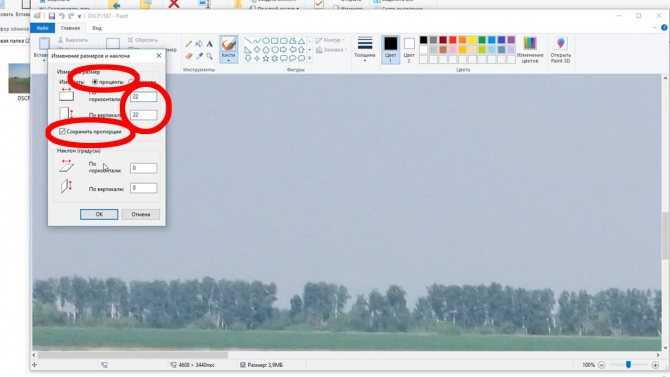Toggle the maintain aspect ratio checkbox
The image size is (670, 377).
(62, 132)
